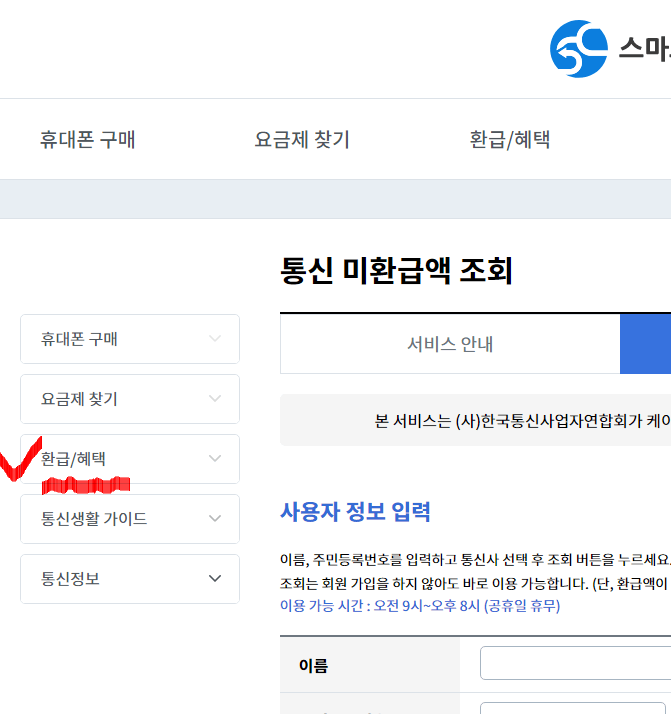The height and width of the screenshot is (714, 671).
Task: Select the sidebar 휴대폰 구매 label
Action: [79, 339]
